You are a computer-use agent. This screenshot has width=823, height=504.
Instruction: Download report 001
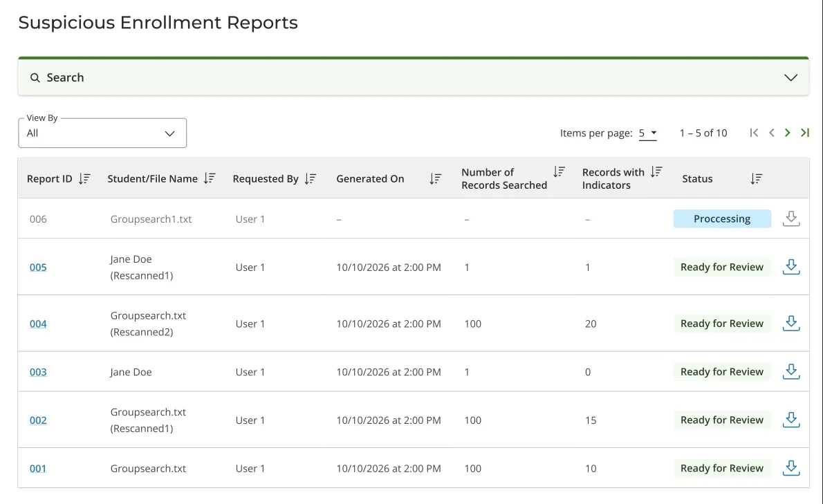pyautogui.click(x=791, y=468)
